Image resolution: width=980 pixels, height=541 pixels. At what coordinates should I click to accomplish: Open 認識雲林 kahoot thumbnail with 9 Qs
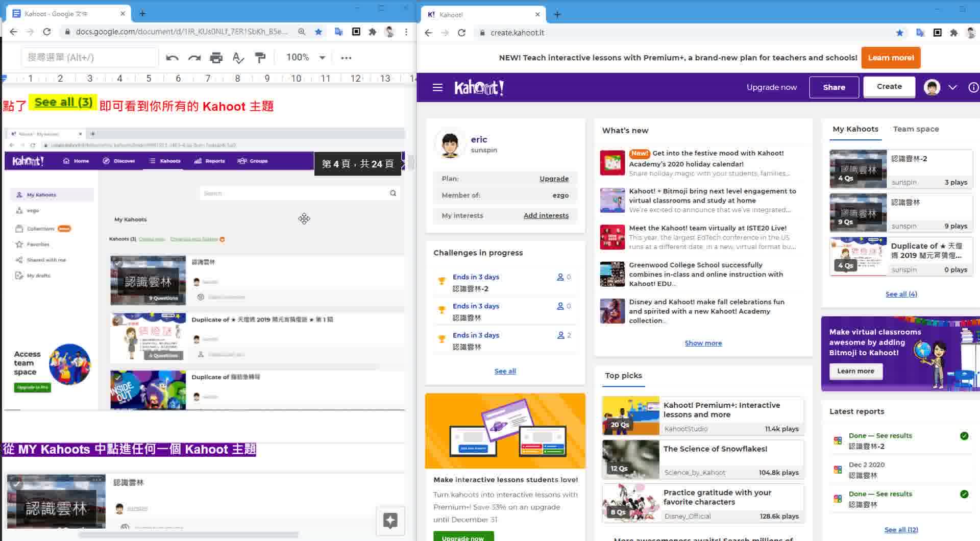click(858, 213)
